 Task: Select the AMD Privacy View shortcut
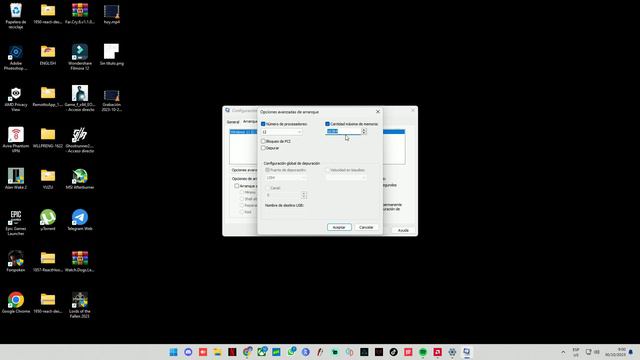pyautogui.click(x=16, y=99)
